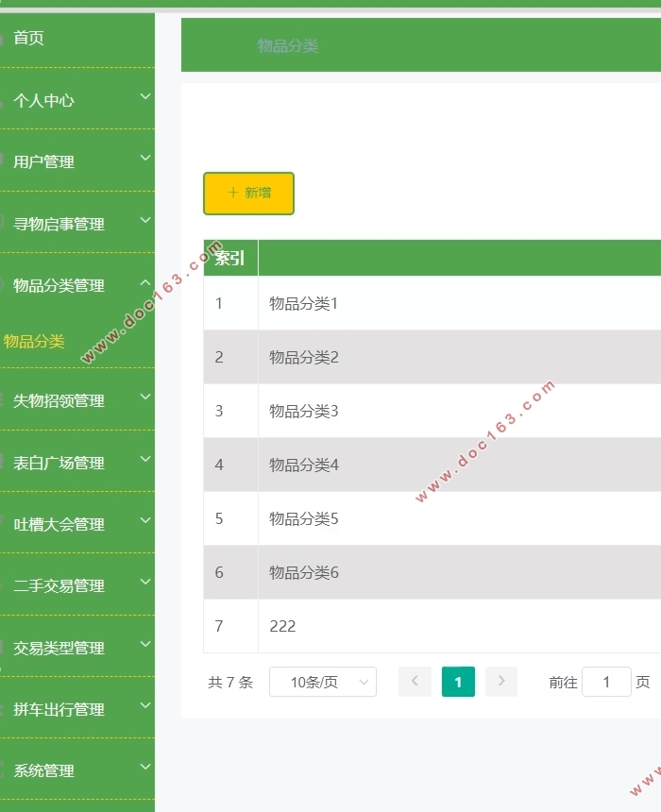Viewport: 661px width, 812px height.
Task: Expand the 寻物启事管理 chevron
Action: tap(145, 220)
